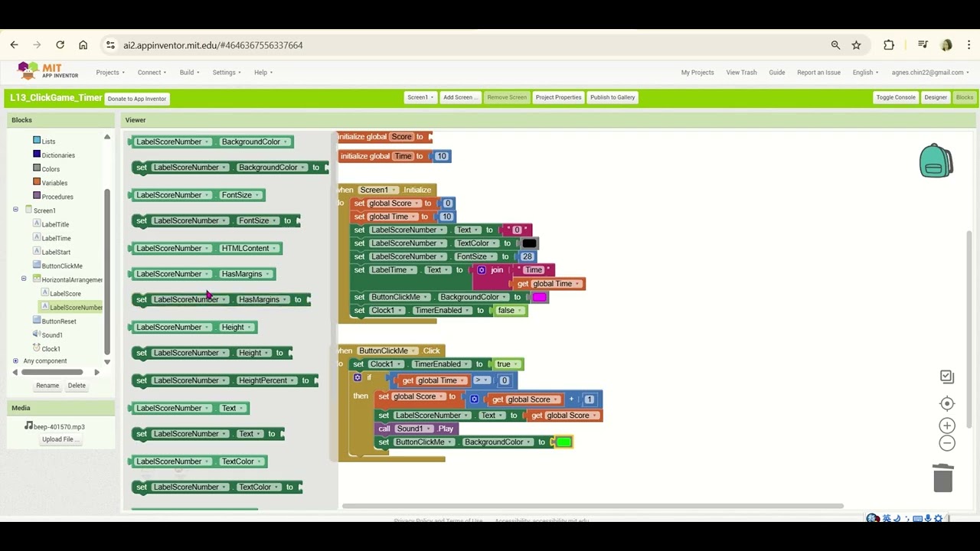The width and height of the screenshot is (980, 551).
Task: Open the browser extensions puzzle icon
Action: (888, 45)
